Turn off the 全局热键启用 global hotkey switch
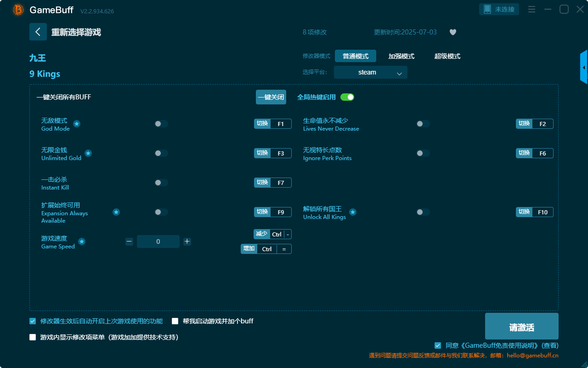The image size is (588, 368). coord(348,97)
